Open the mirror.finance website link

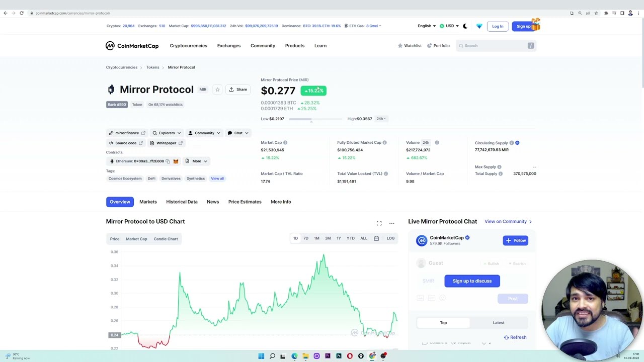[127, 133]
